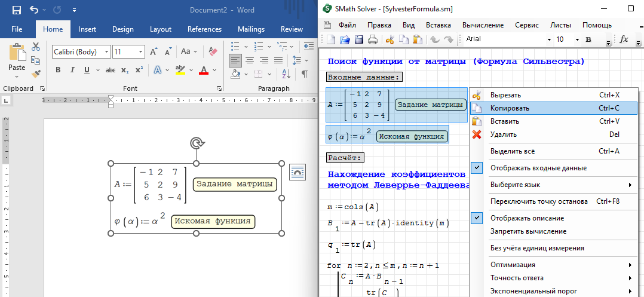
Task: Open the Bullets list dropdown arrow
Action: pos(246,47)
